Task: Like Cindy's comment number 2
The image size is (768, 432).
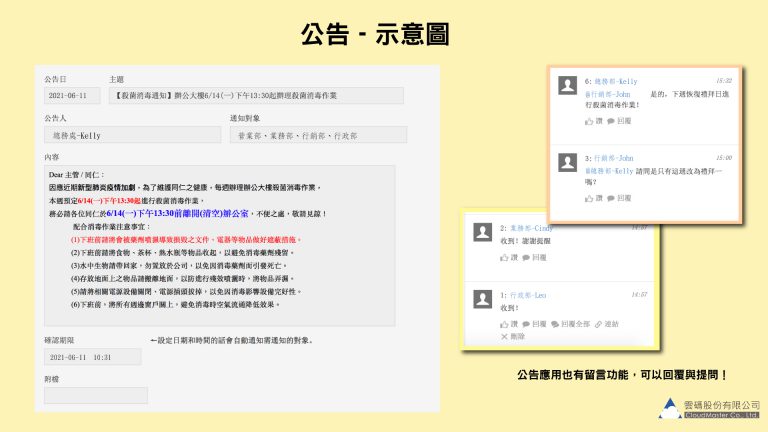Action: coord(508,258)
